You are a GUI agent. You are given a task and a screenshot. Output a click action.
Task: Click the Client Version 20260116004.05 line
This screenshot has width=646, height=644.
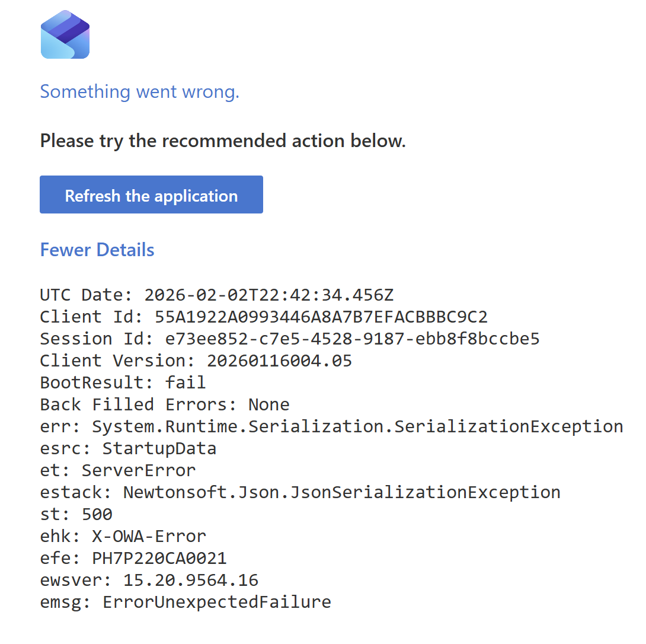[x=196, y=361]
